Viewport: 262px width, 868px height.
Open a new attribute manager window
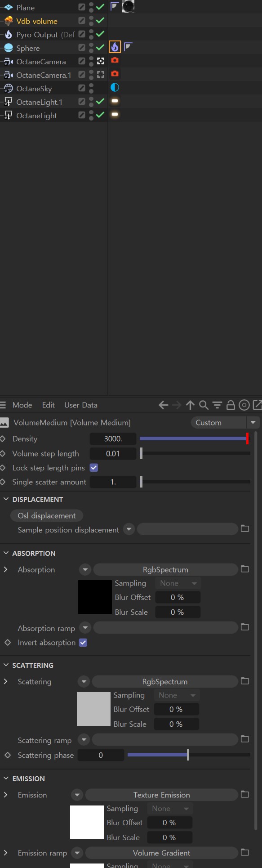(258, 405)
